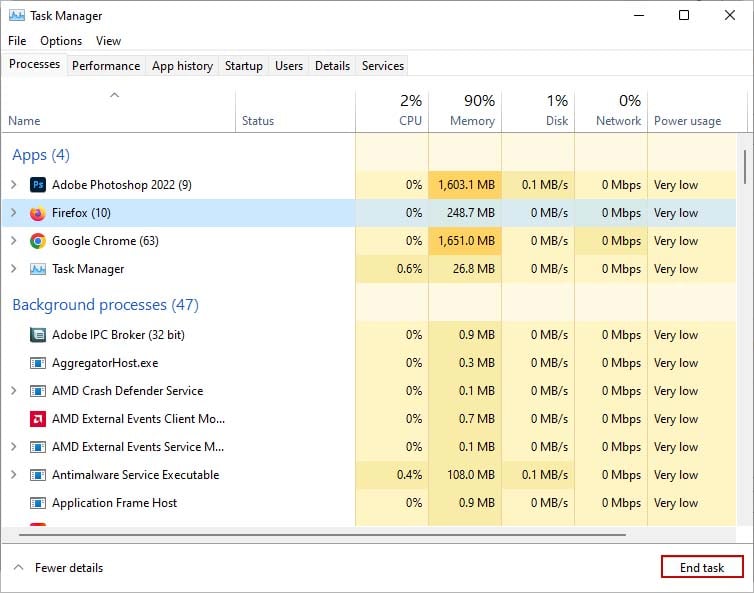Open the Options menu
The image size is (754, 593).
coord(61,41)
